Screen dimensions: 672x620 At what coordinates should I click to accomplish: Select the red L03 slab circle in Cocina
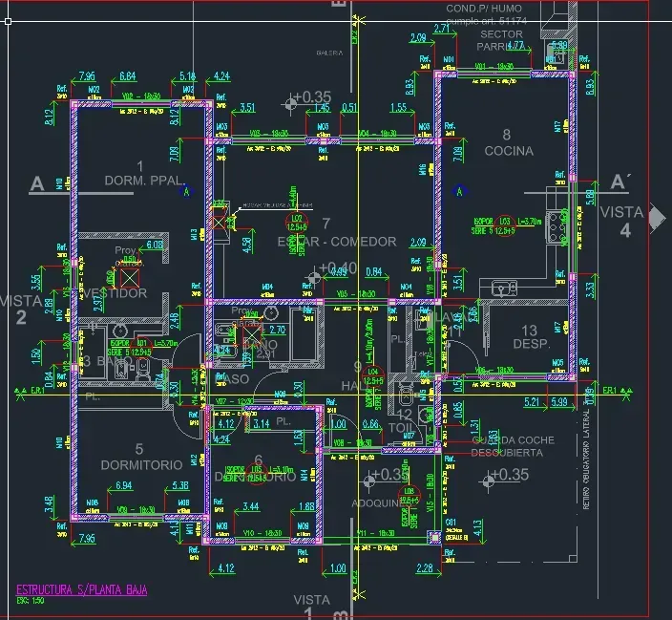click(x=505, y=225)
